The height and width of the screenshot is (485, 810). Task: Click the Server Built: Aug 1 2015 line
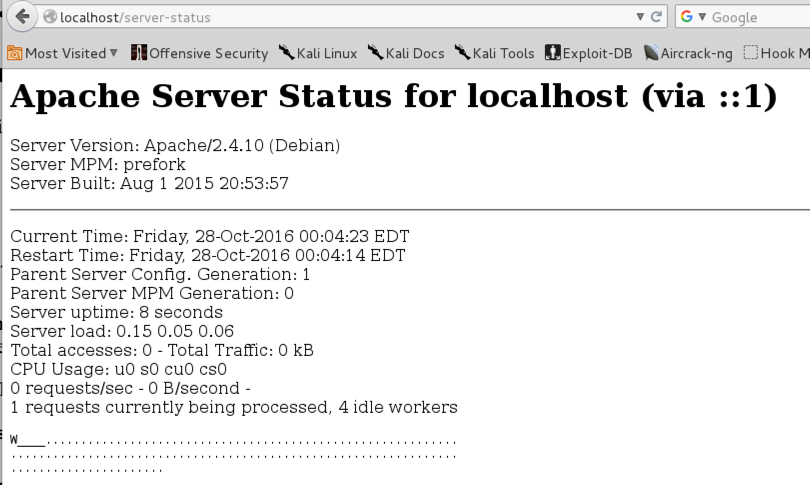(149, 183)
